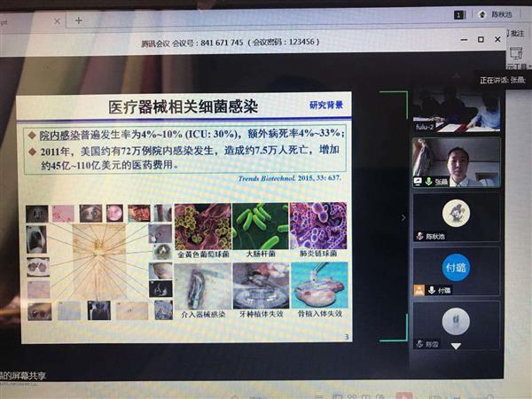
Task: Click the notification counter badge showing 1
Action: pos(459,15)
